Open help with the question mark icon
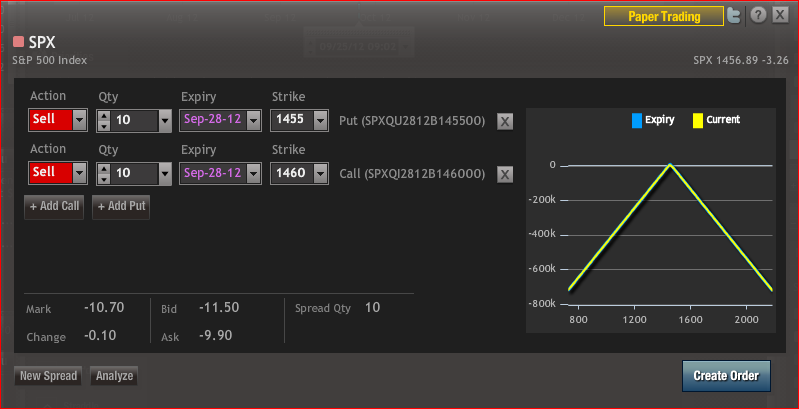Image resolution: width=799 pixels, height=409 pixels. coord(758,16)
